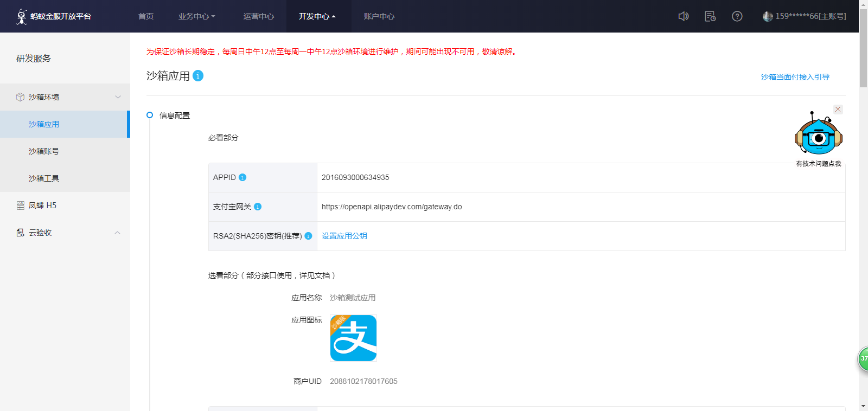The image size is (868, 411).
Task: Open the 沙箱当面付接入引导 link
Action: [x=795, y=77]
